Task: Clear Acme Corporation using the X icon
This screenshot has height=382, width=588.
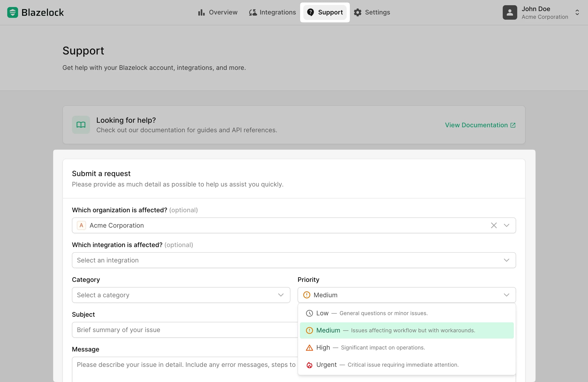Action: [x=494, y=225]
